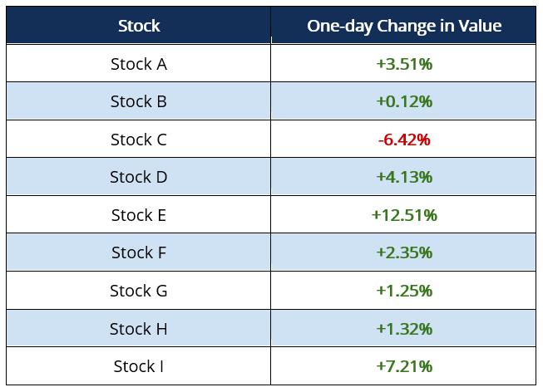Select the Stock I cell
Viewport: 543px width, 392px height.
click(x=139, y=366)
